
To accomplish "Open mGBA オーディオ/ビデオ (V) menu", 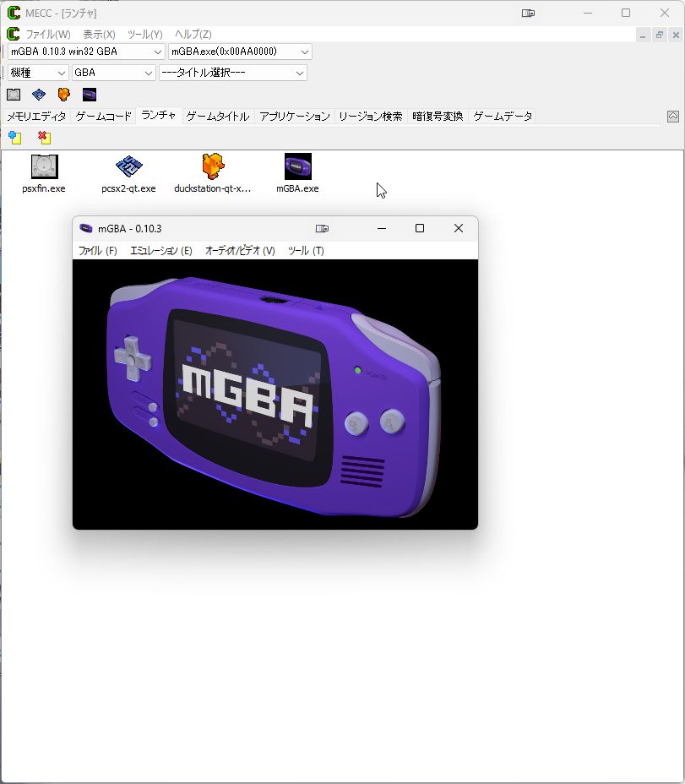I will (x=240, y=251).
